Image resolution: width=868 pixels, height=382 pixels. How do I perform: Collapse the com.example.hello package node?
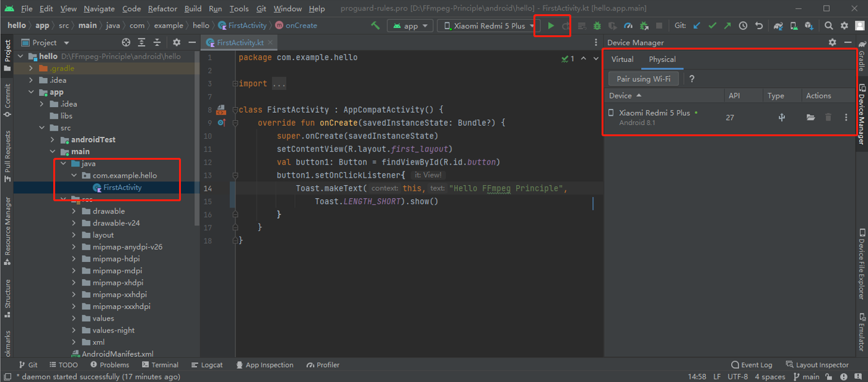point(74,176)
